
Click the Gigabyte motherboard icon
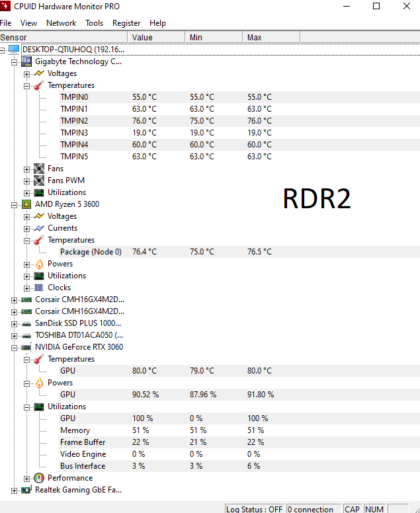pos(26,61)
